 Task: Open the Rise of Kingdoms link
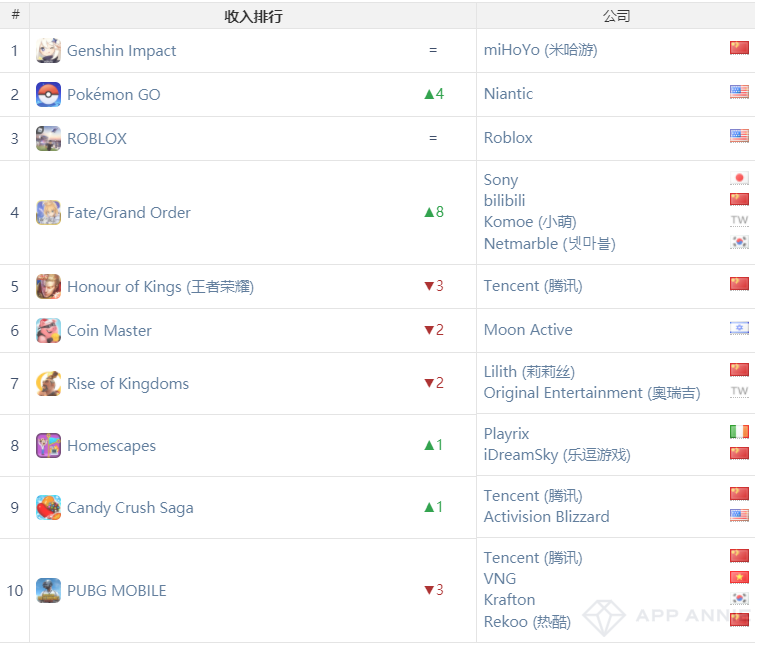[x=128, y=384]
